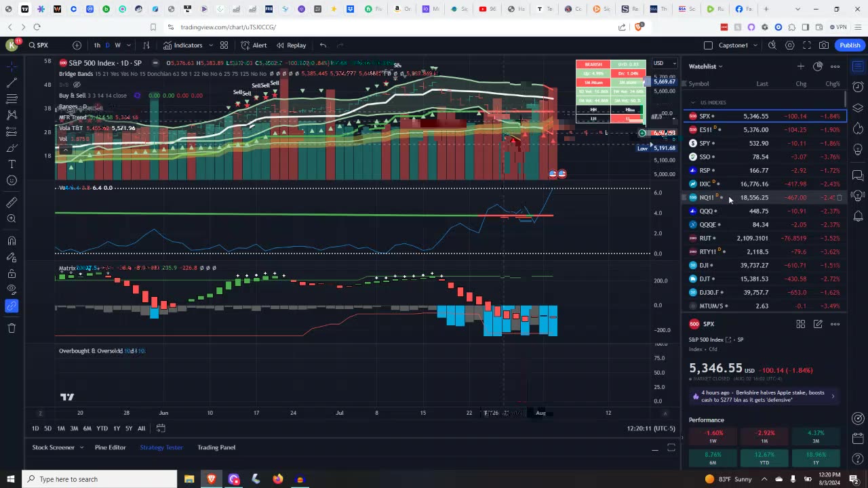868x488 pixels.
Task: Open the 12:20:11 (UTC-5) timezone menu
Action: coord(651,428)
